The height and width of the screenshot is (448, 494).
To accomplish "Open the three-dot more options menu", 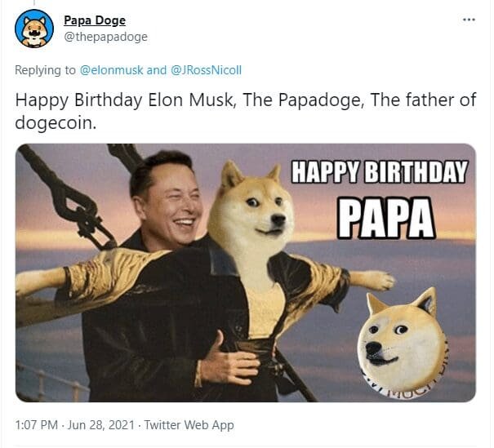I will (x=469, y=20).
